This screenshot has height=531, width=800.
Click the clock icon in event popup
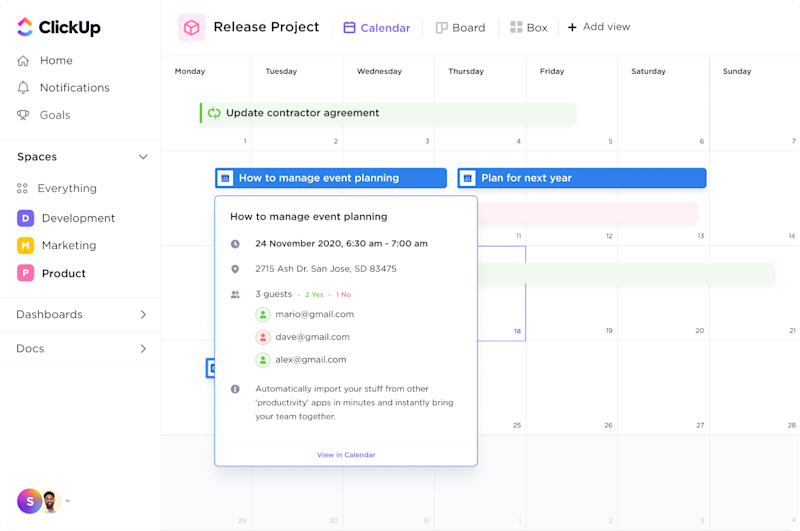click(x=235, y=244)
